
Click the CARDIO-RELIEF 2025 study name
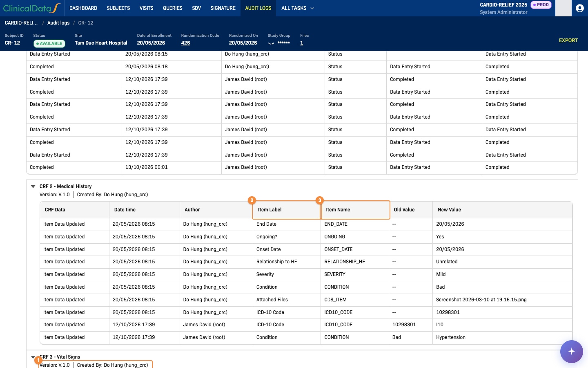pos(503,5)
